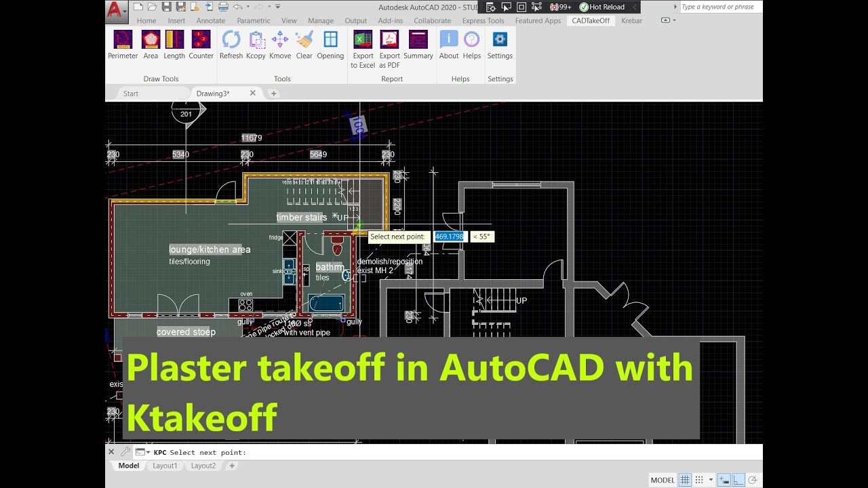Click the Save icon in quick access toolbar
This screenshot has height=488, width=868.
pyautogui.click(x=167, y=7)
